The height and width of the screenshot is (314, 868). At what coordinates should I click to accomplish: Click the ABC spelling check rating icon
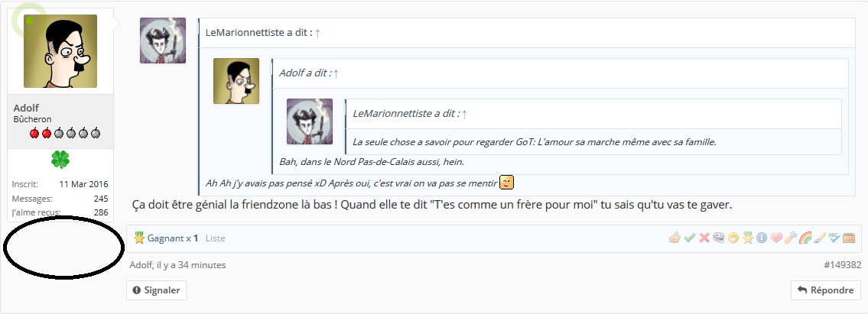(834, 238)
